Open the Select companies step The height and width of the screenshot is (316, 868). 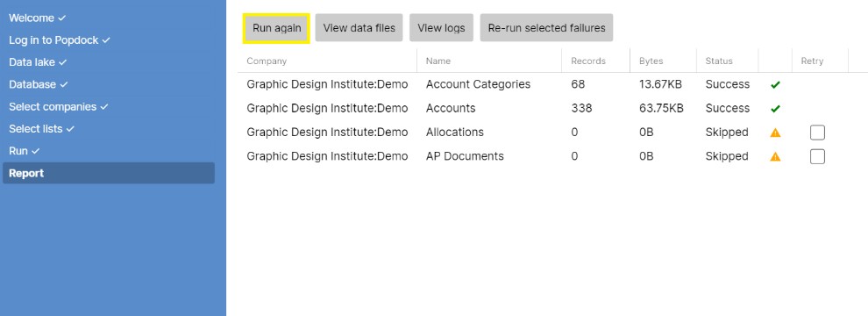(x=58, y=106)
